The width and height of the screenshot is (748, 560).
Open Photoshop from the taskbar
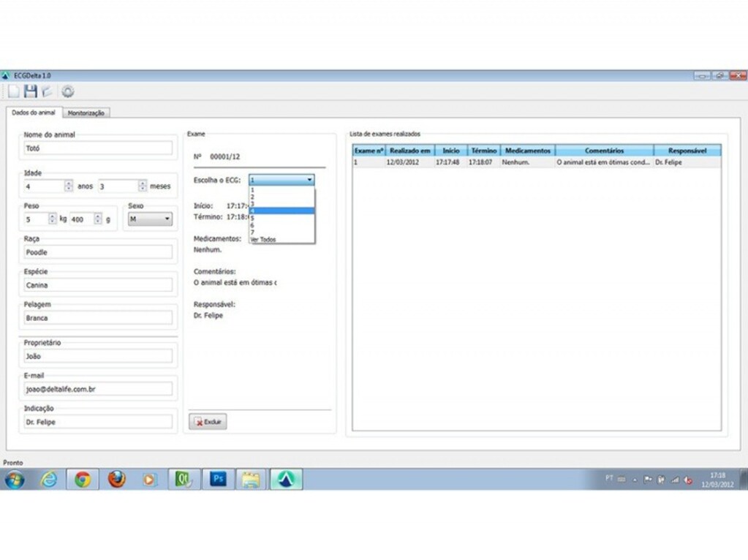click(x=218, y=480)
